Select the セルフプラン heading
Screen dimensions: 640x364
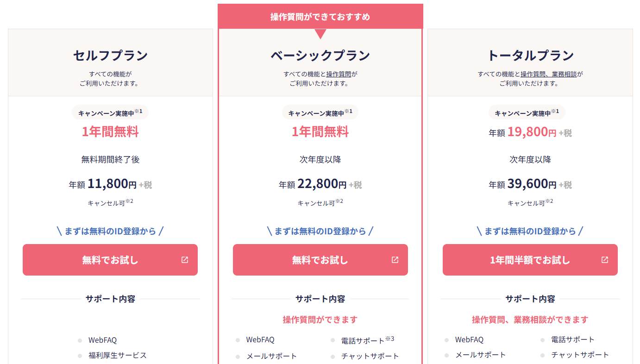point(110,56)
